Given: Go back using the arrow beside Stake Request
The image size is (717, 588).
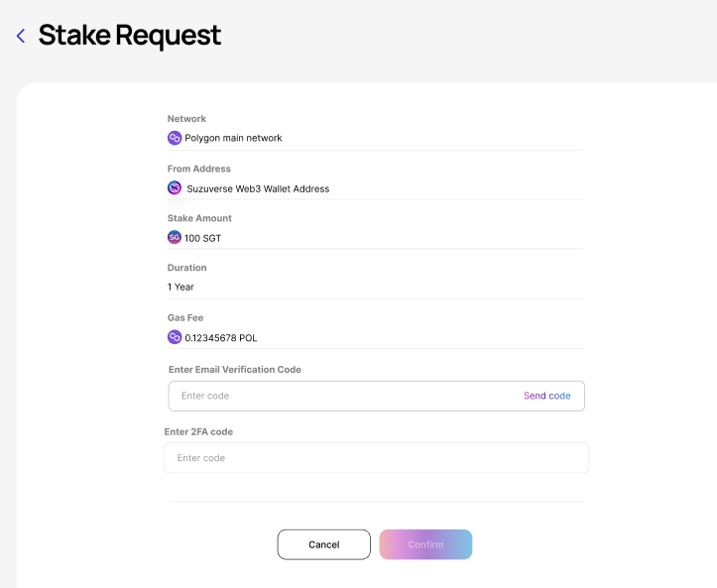Looking at the screenshot, I should (21, 37).
